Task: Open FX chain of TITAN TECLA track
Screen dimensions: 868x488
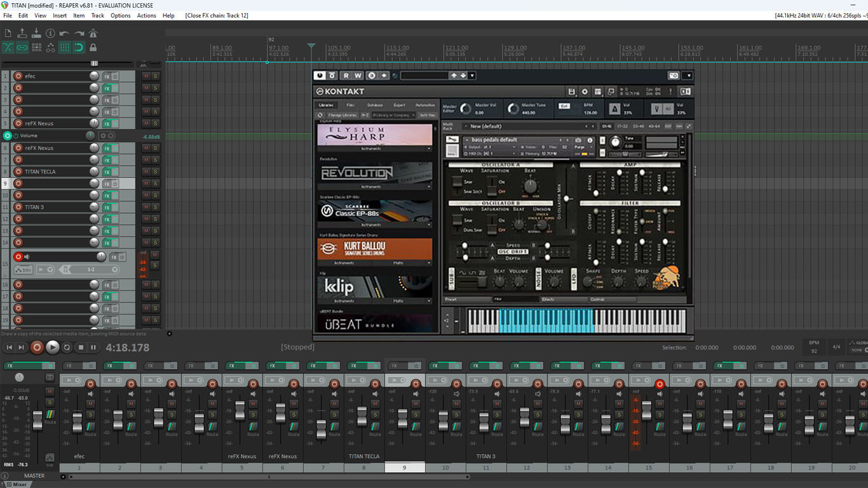Action: click(x=107, y=172)
